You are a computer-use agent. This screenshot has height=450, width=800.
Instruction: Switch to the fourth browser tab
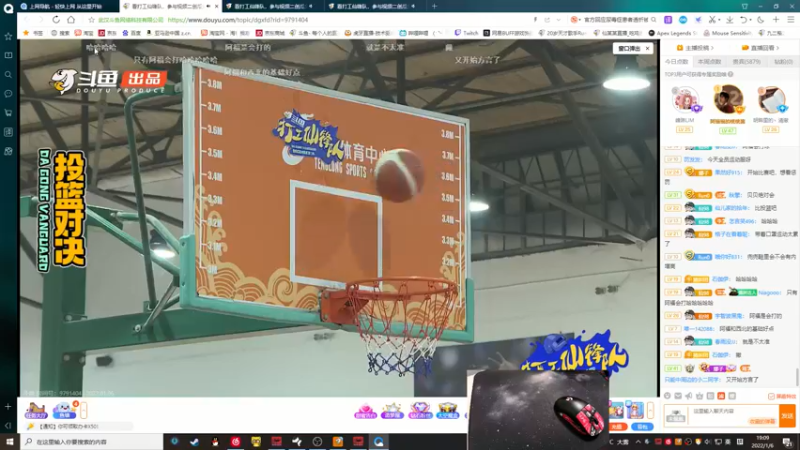coord(375,6)
